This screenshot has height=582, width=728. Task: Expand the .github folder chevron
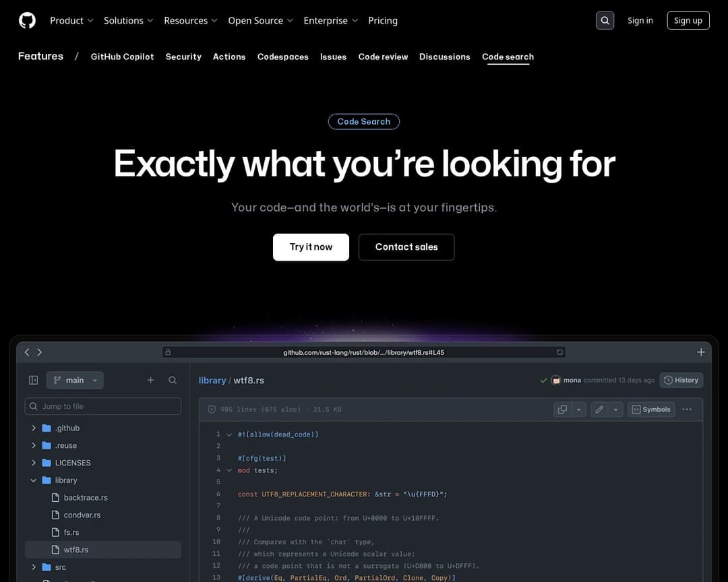(34, 428)
